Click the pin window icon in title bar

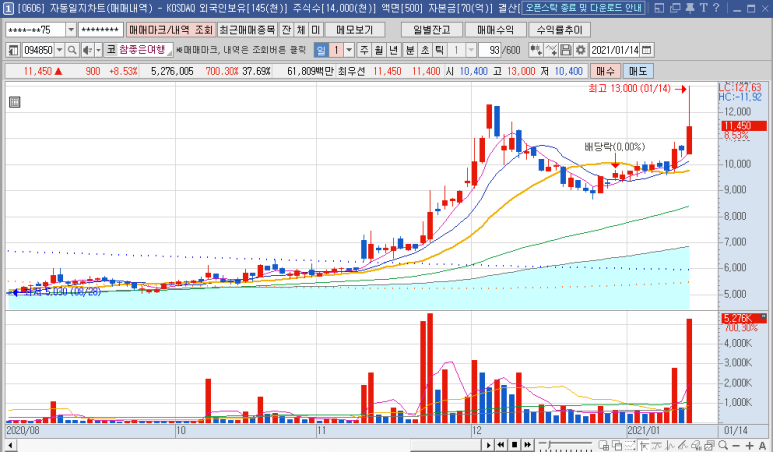(690, 8)
